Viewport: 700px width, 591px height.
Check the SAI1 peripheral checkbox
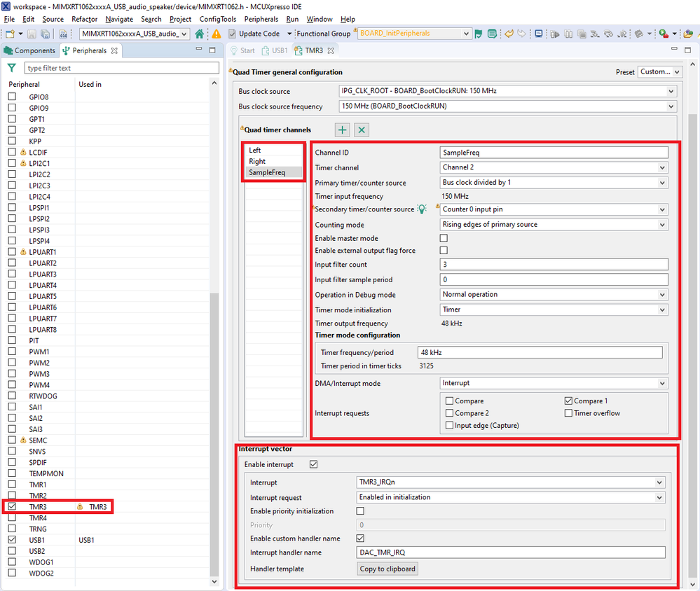tap(12, 407)
